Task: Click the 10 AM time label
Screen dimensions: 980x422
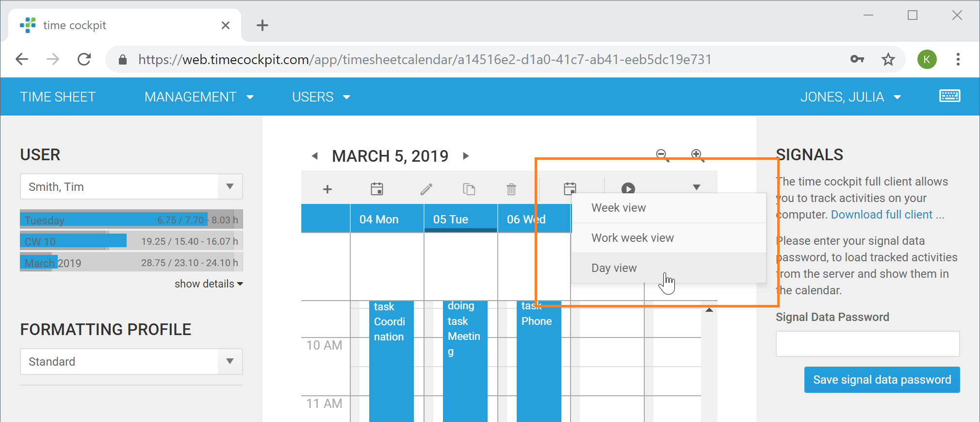Action: 324,345
